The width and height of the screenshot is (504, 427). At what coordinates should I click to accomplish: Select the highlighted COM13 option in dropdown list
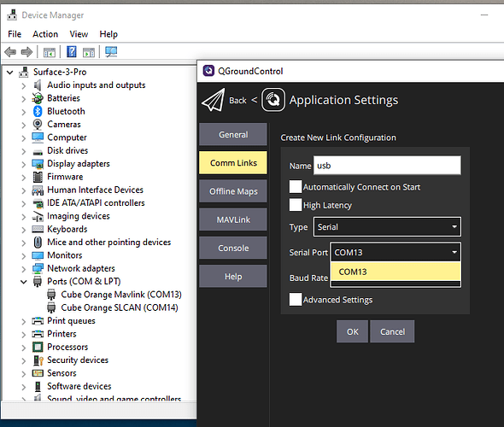pos(396,272)
